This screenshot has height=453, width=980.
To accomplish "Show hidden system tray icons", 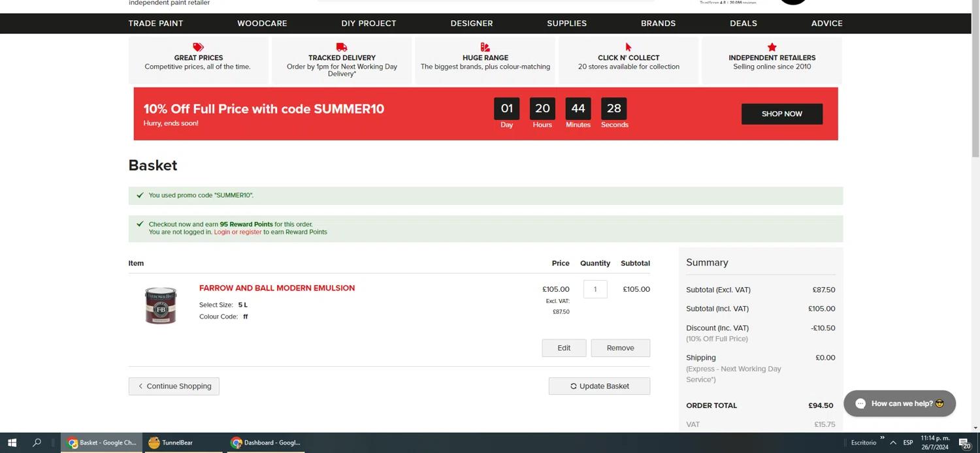I will coord(892,443).
